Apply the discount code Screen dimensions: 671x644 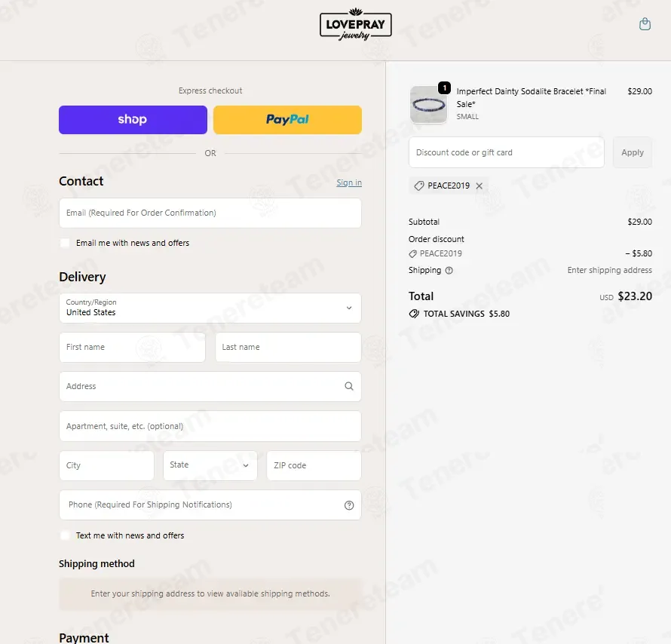point(633,152)
